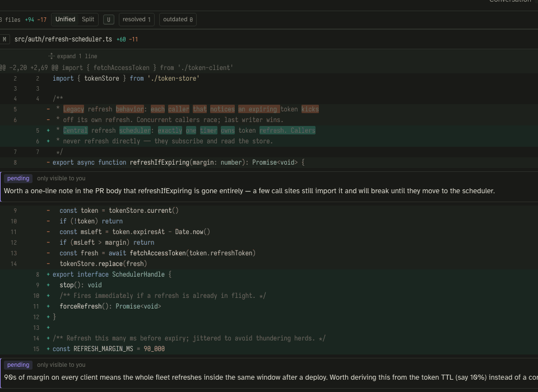Toggle resolved 1 comments filter
The width and height of the screenshot is (538, 392).
click(137, 20)
